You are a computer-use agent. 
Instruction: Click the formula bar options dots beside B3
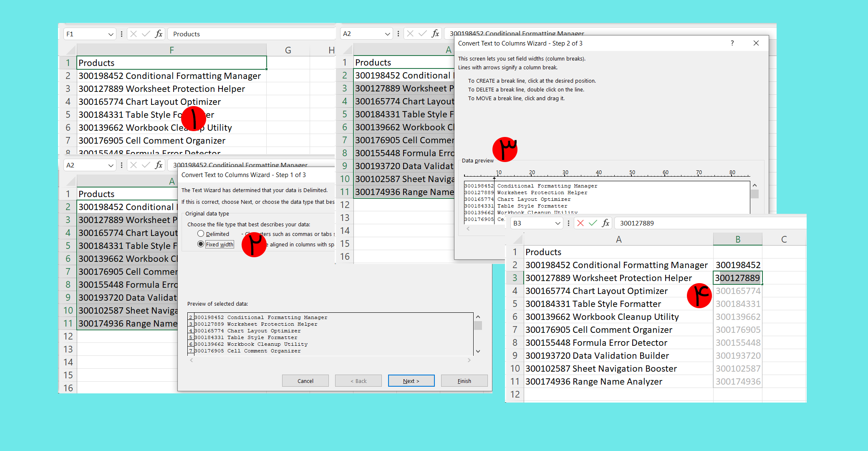tap(568, 223)
